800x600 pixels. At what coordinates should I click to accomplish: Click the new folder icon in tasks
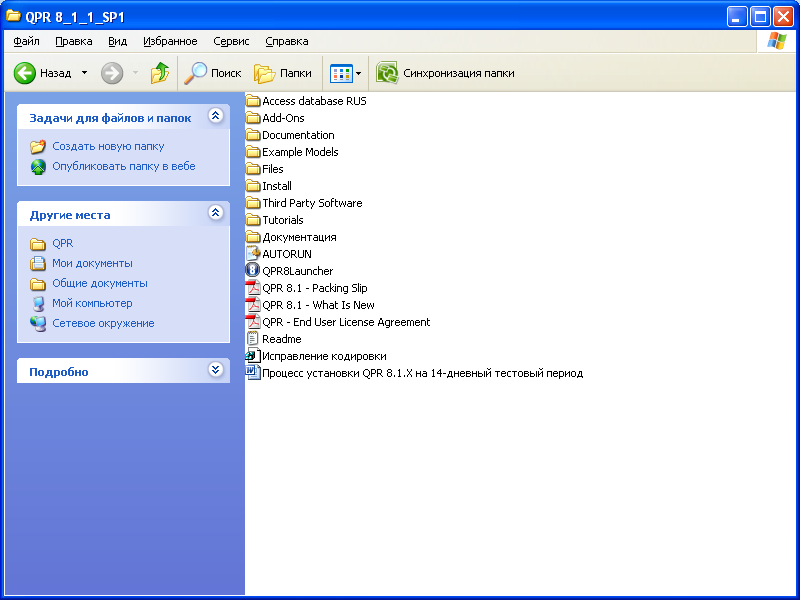[38, 147]
